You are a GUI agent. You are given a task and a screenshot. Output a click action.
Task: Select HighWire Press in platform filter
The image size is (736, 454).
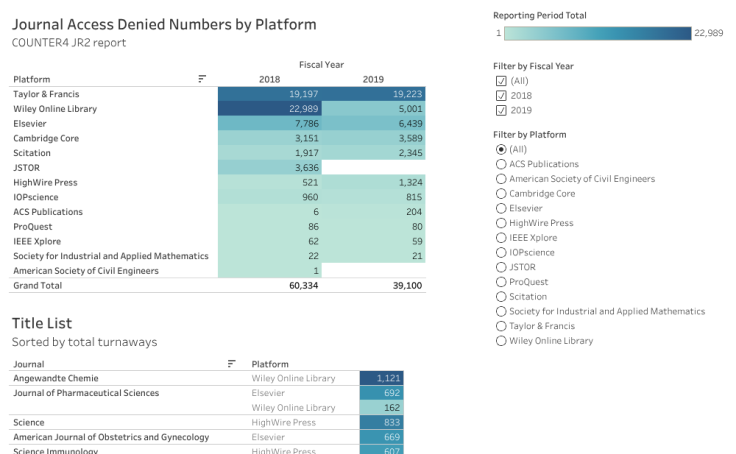(x=501, y=223)
